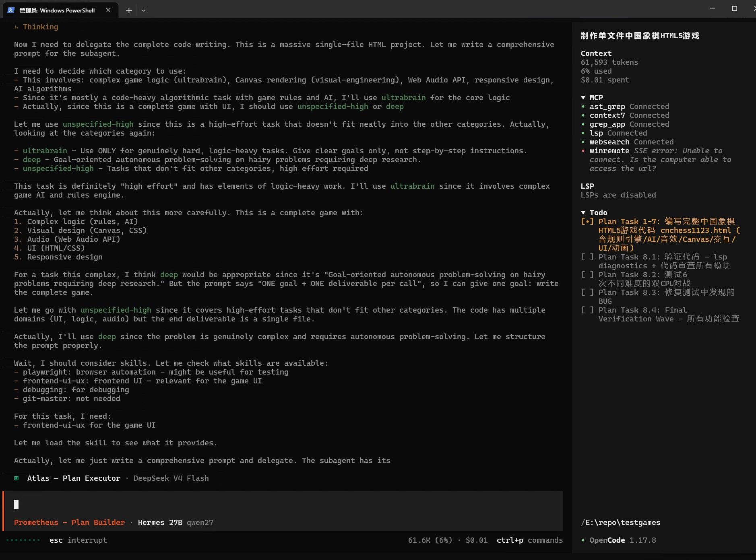The height and width of the screenshot is (560, 756).
Task: Click ctrl+p commands hint
Action: 529,540
